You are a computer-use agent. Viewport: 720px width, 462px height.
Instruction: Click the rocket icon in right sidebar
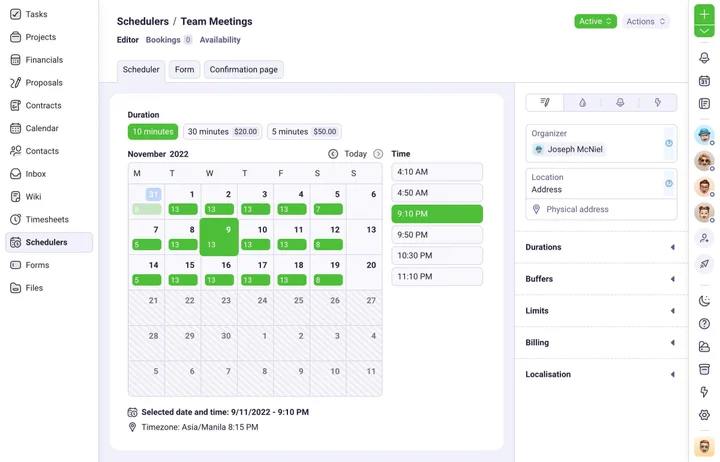click(704, 264)
